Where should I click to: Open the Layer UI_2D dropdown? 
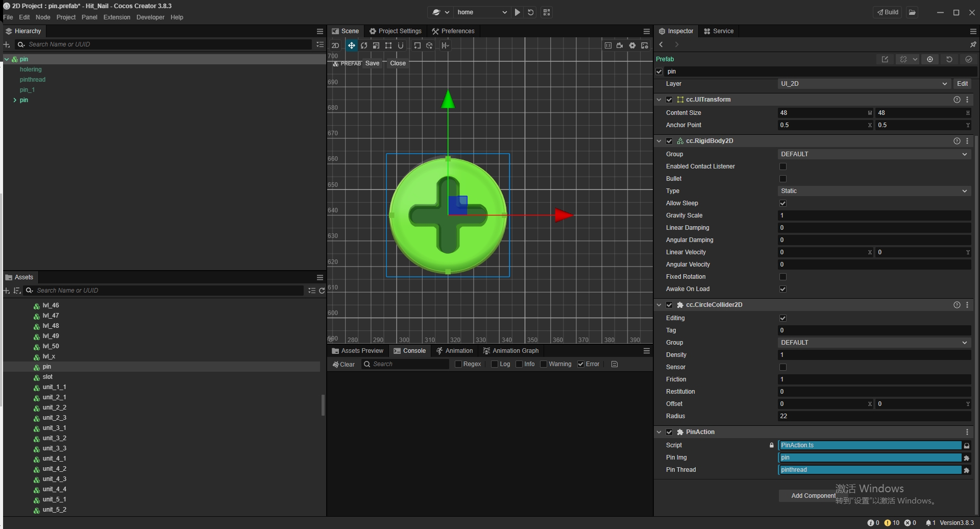coord(863,84)
